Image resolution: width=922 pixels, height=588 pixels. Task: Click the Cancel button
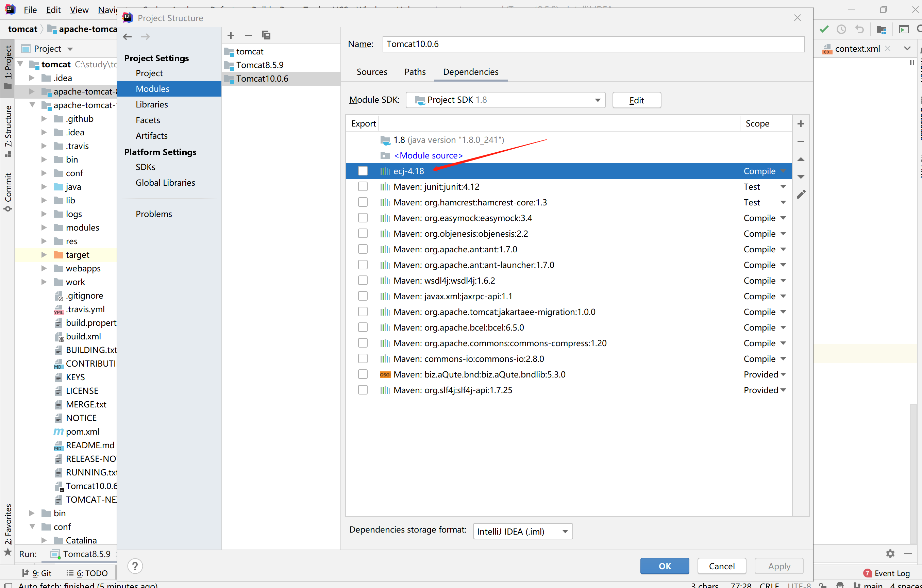tap(721, 566)
